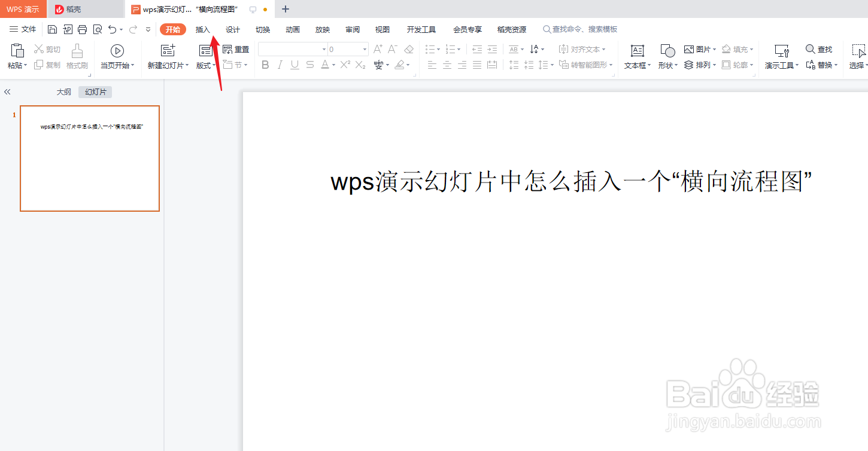Expand the quick access toolbar customize arrow
The width and height of the screenshot is (868, 451).
148,29
